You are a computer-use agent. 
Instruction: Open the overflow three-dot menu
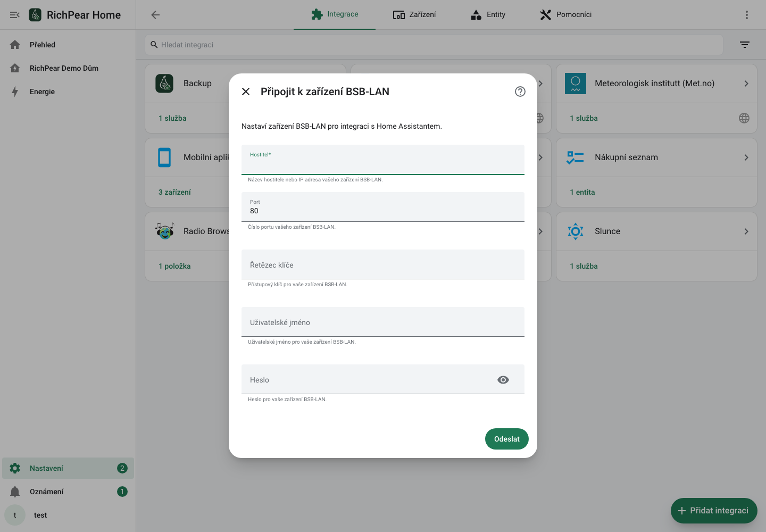747,15
